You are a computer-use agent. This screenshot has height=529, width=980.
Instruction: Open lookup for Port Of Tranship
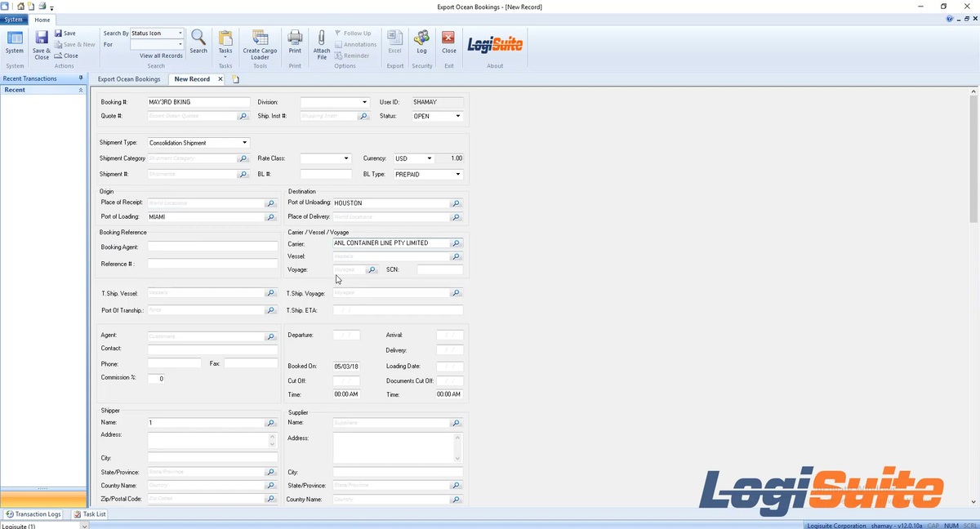click(x=270, y=311)
